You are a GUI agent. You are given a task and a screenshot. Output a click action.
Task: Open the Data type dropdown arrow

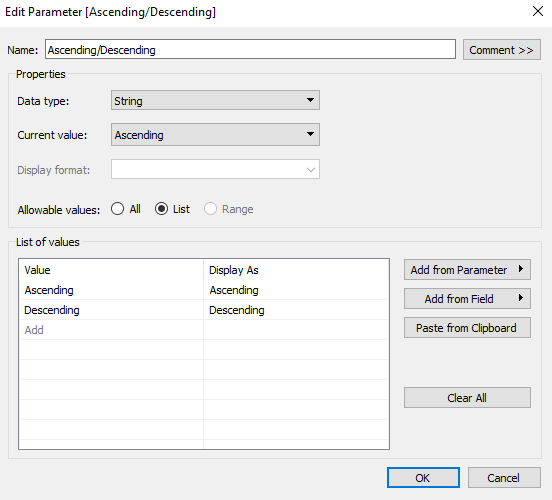pos(310,100)
